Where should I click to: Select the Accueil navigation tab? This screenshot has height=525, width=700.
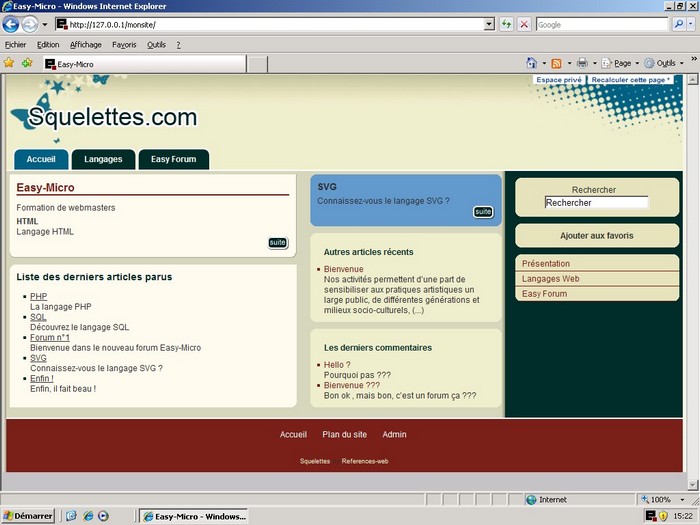(x=41, y=159)
